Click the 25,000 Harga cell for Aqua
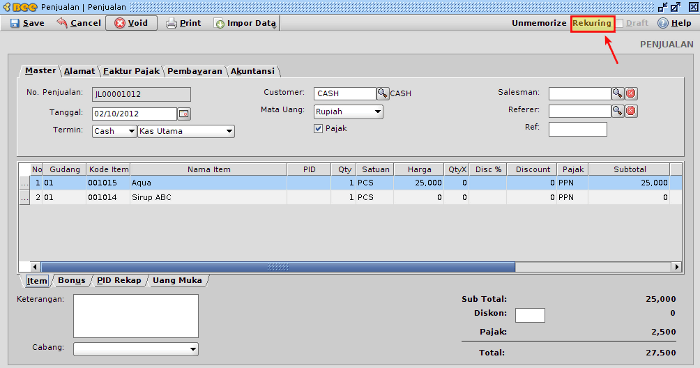Image resolution: width=700 pixels, height=368 pixels. point(419,183)
